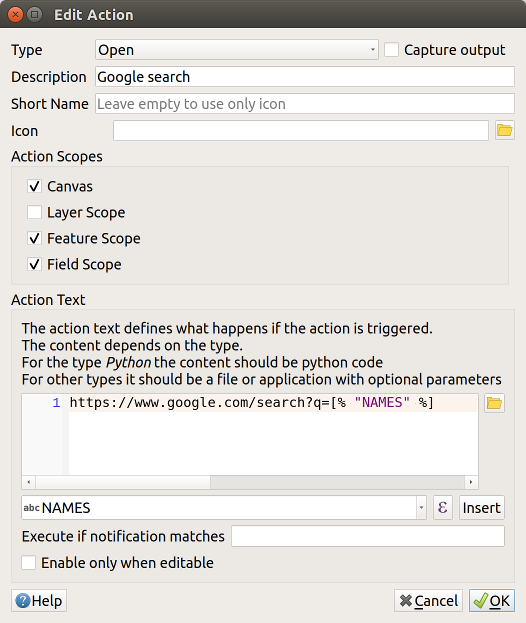Open the Type dropdown showing Open
526x623 pixels.
pos(237,50)
